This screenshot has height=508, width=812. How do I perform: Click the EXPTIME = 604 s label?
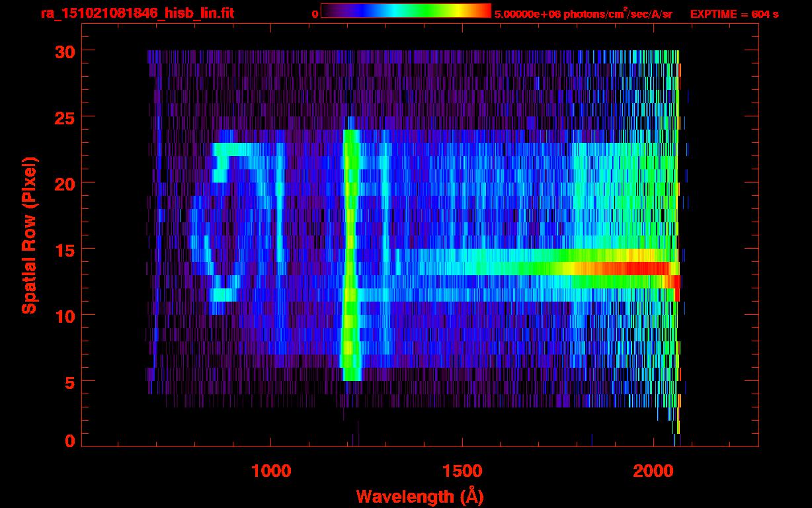(734, 14)
